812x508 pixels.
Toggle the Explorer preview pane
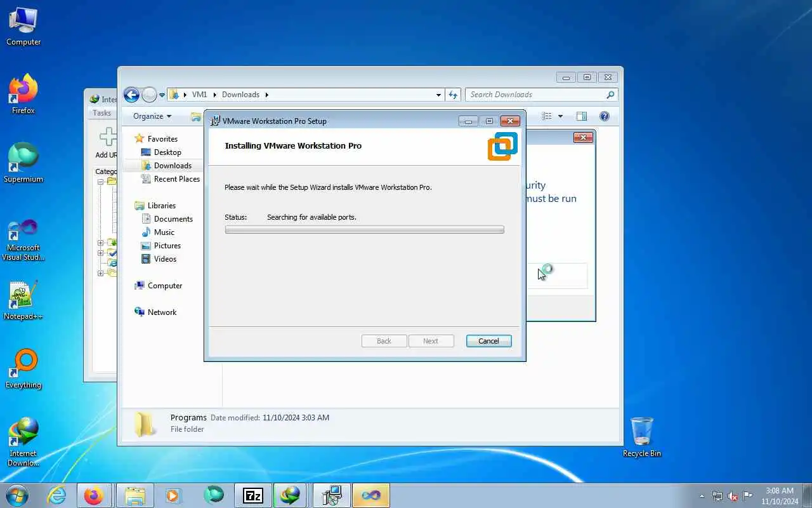tap(582, 116)
